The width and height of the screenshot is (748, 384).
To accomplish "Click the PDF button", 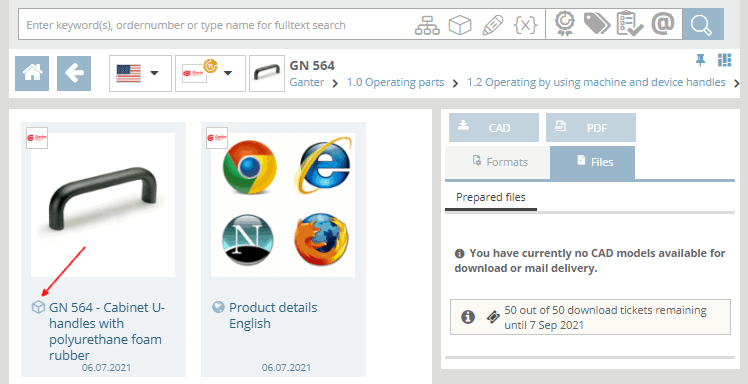I will tap(591, 127).
